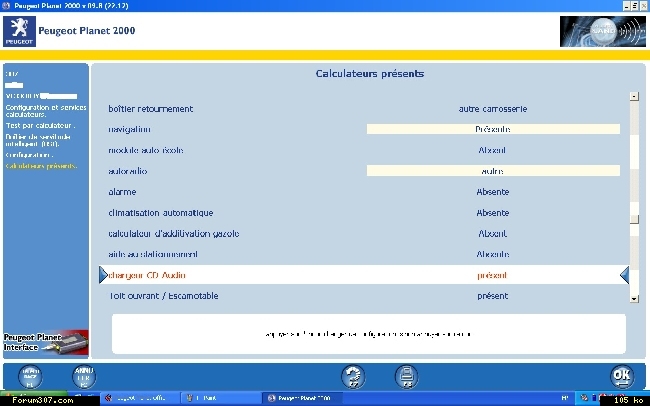
Task: Select 'aide au stationnement' row
Action: pos(153,254)
